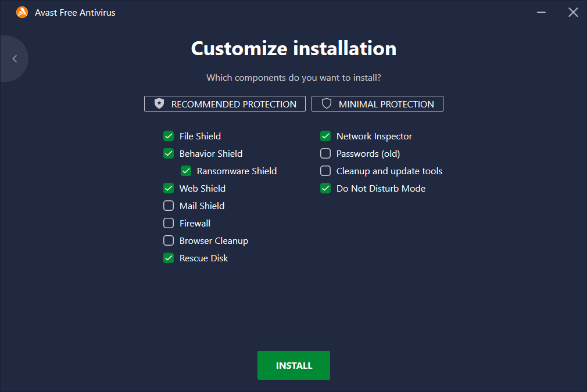Toggle off the Web Shield checkbox

(x=169, y=189)
